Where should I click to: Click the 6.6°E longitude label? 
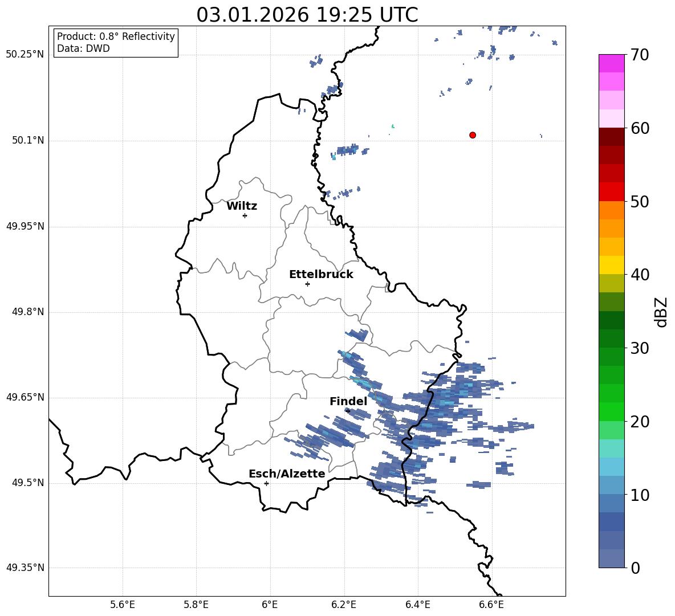coord(491,605)
